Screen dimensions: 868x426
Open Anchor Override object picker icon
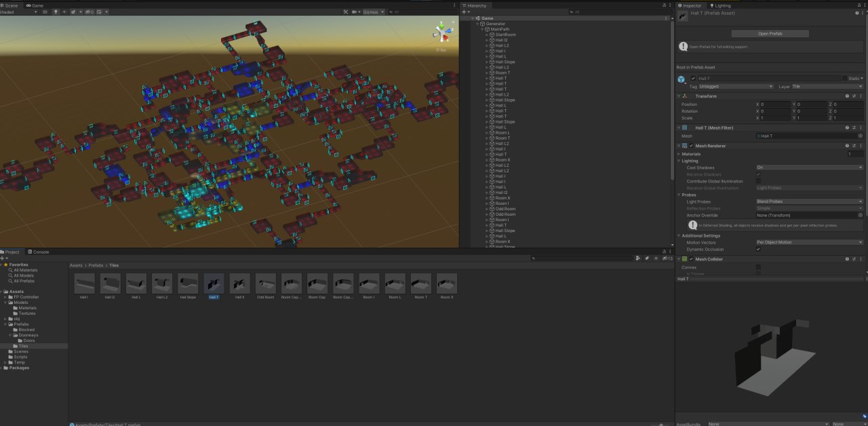pyautogui.click(x=861, y=215)
